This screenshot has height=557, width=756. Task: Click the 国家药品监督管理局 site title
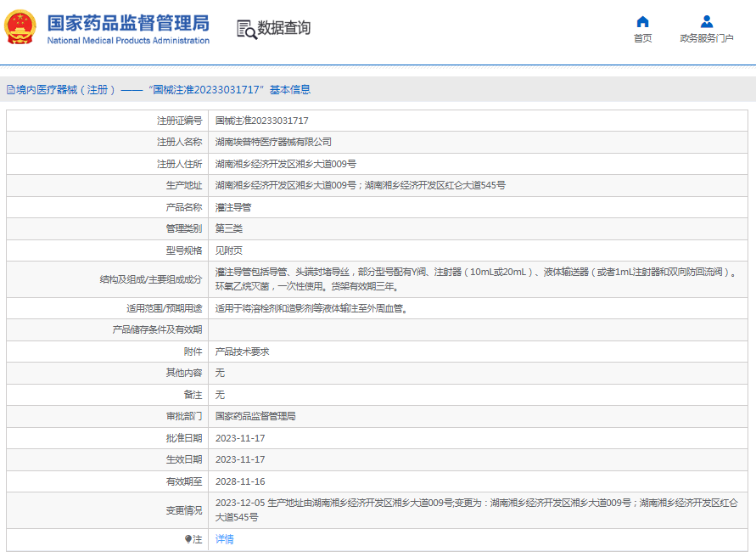(128, 23)
